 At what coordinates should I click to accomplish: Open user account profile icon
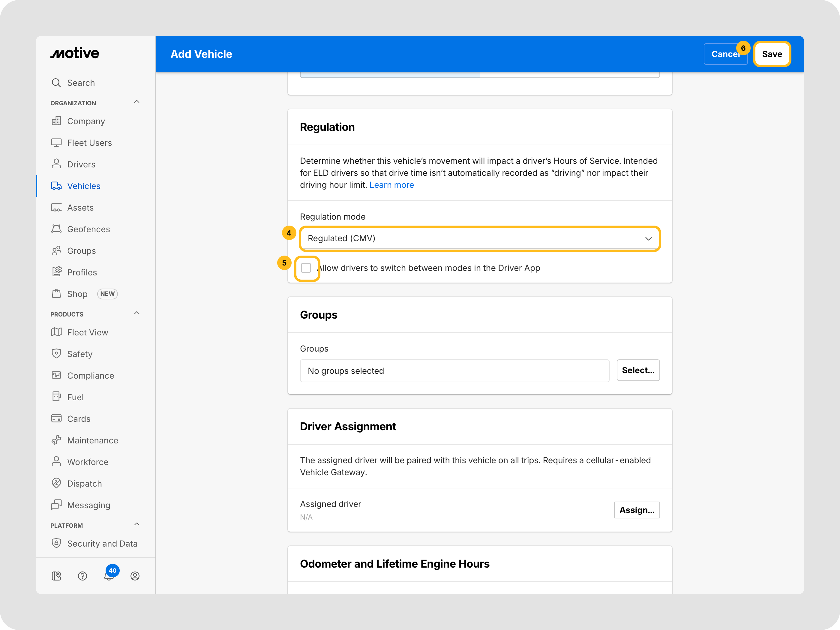point(135,576)
